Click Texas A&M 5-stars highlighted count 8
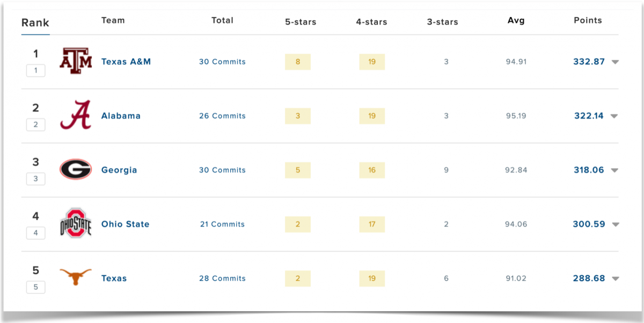 pyautogui.click(x=298, y=62)
